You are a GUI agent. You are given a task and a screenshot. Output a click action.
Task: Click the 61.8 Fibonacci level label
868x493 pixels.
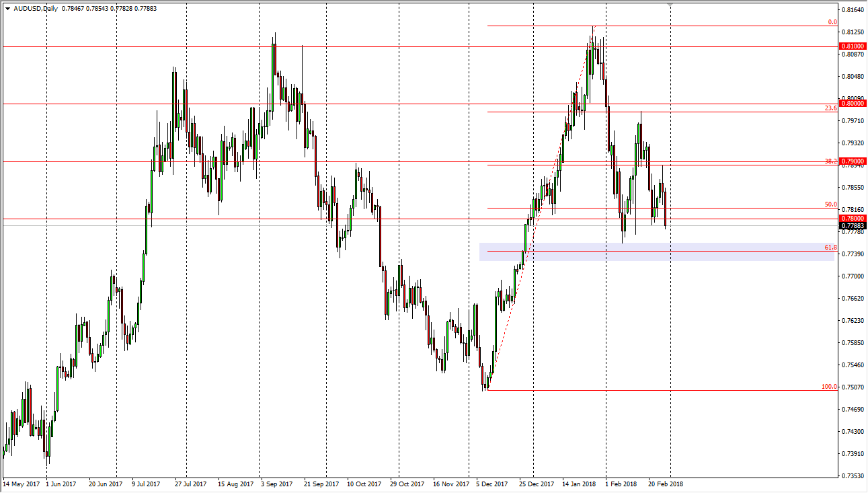point(830,248)
